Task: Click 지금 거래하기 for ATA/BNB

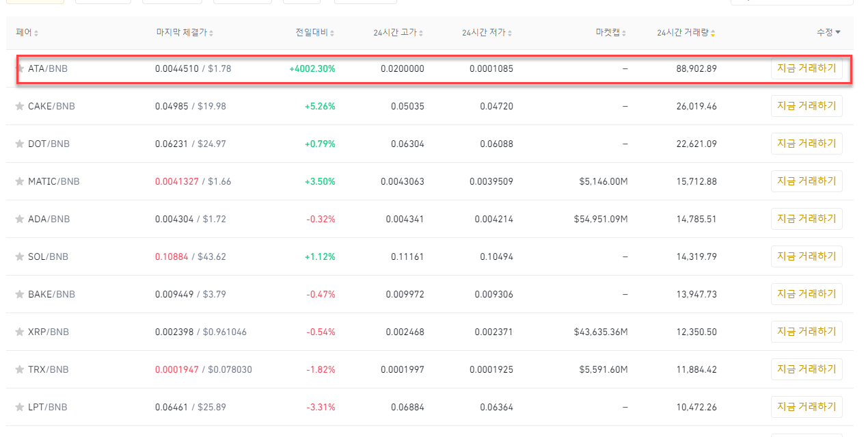Action: point(806,68)
